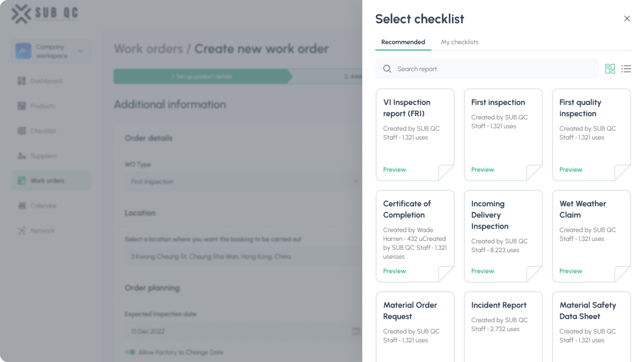Screen dimensions: 644x362
Task: Disable Allow Factory to Change Date
Action: coord(130,352)
